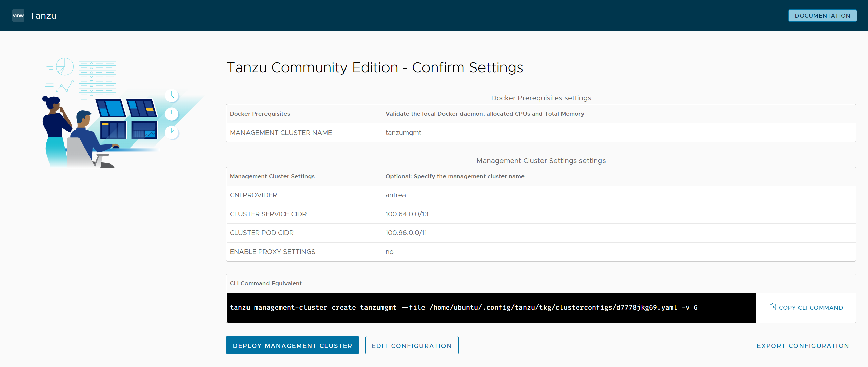
Task: Open Edit Configuration
Action: [x=412, y=345]
